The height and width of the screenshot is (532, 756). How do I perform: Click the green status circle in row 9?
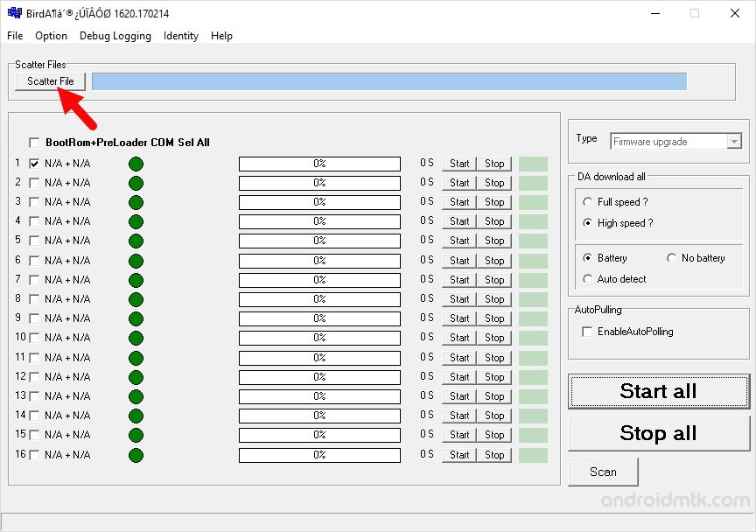point(136,318)
